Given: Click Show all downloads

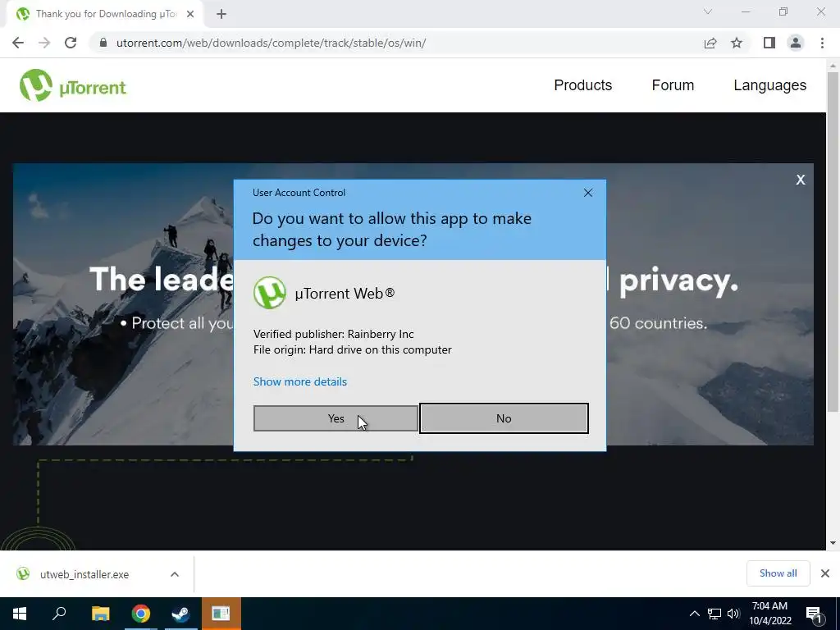Looking at the screenshot, I should (778, 573).
